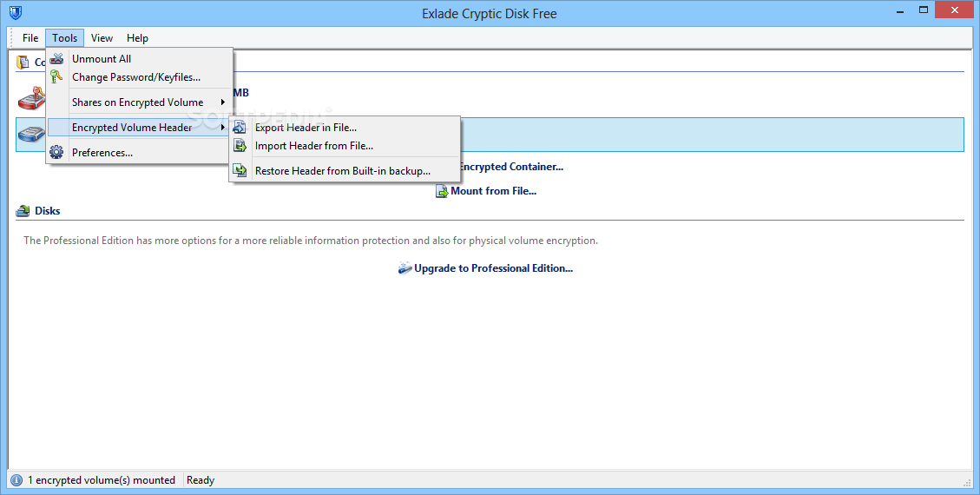Click the red container drive icon
The width and height of the screenshot is (980, 495).
[31, 97]
